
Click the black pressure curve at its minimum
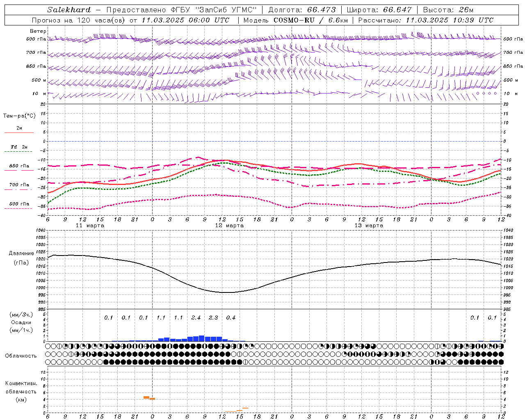click(x=228, y=292)
